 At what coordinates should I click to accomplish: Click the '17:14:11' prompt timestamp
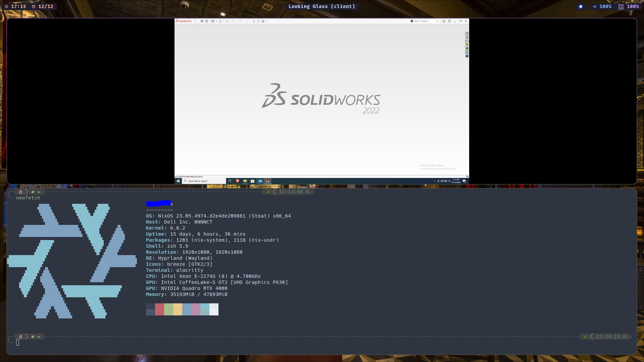(x=608, y=337)
